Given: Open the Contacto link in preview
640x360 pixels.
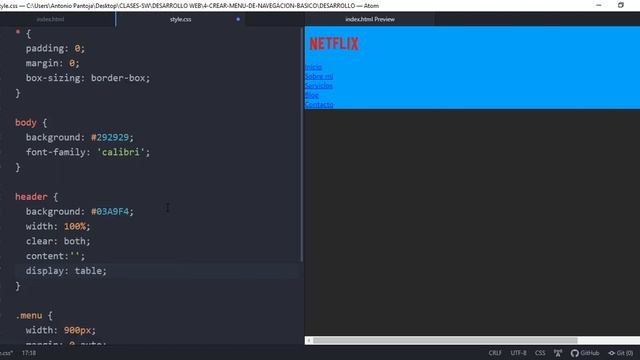Looking at the screenshot, I should (319, 104).
